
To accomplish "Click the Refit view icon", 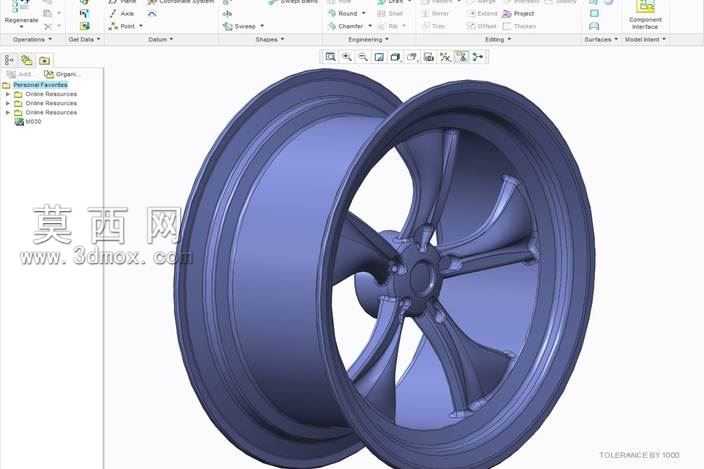I will click(x=330, y=57).
